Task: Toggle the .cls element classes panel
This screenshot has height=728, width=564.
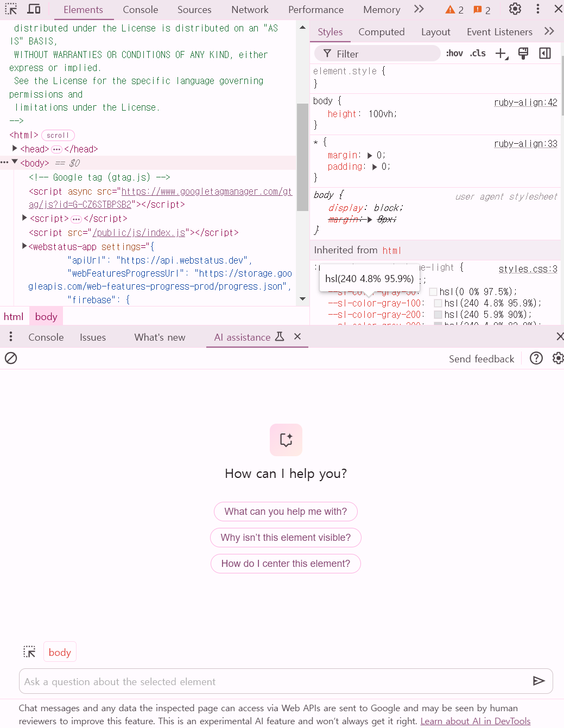Action: [478, 53]
